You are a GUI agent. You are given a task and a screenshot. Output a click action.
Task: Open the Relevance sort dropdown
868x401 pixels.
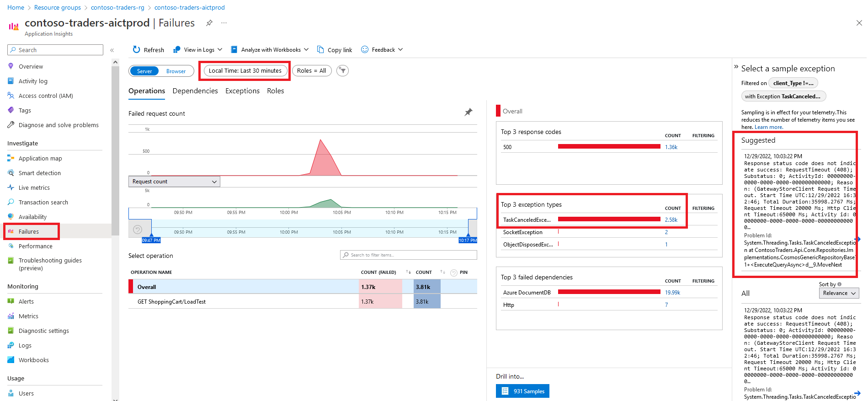point(839,293)
